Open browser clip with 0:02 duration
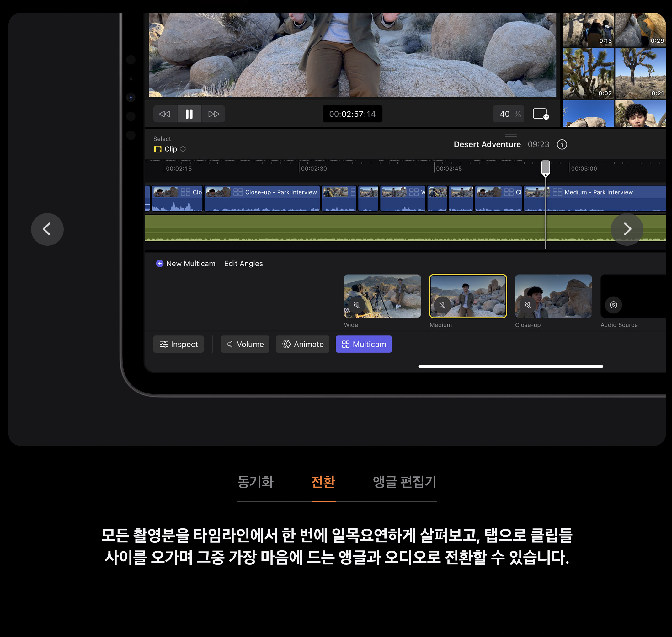672x637 pixels. (x=588, y=73)
